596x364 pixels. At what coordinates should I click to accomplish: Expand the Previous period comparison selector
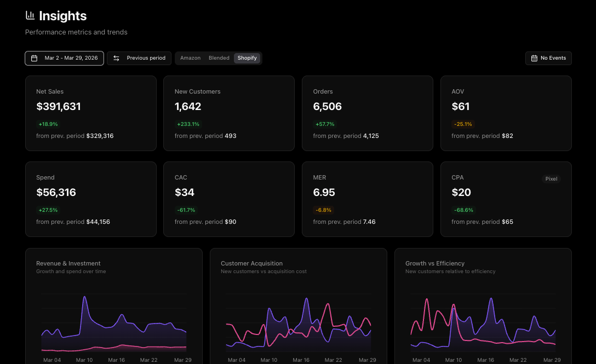click(139, 57)
